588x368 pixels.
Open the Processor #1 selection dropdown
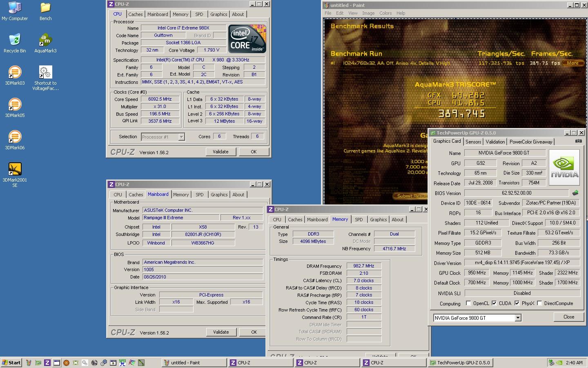181,137
